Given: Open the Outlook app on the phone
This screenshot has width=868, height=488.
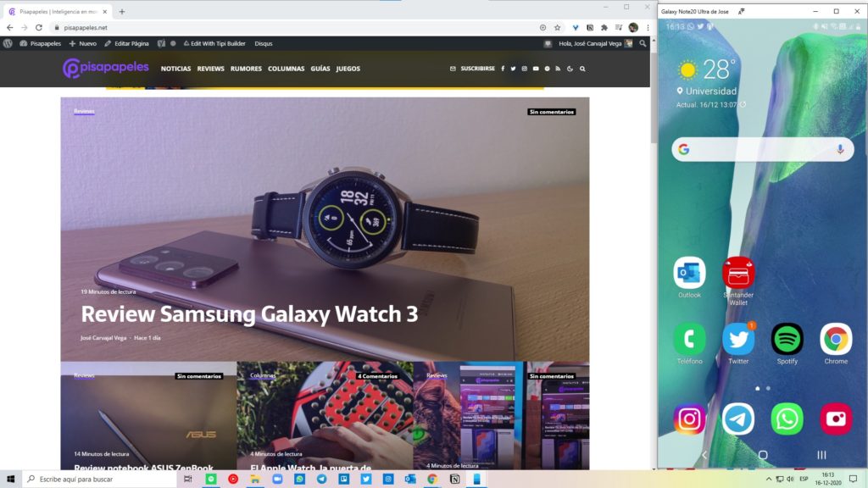Looking at the screenshot, I should pos(689,274).
